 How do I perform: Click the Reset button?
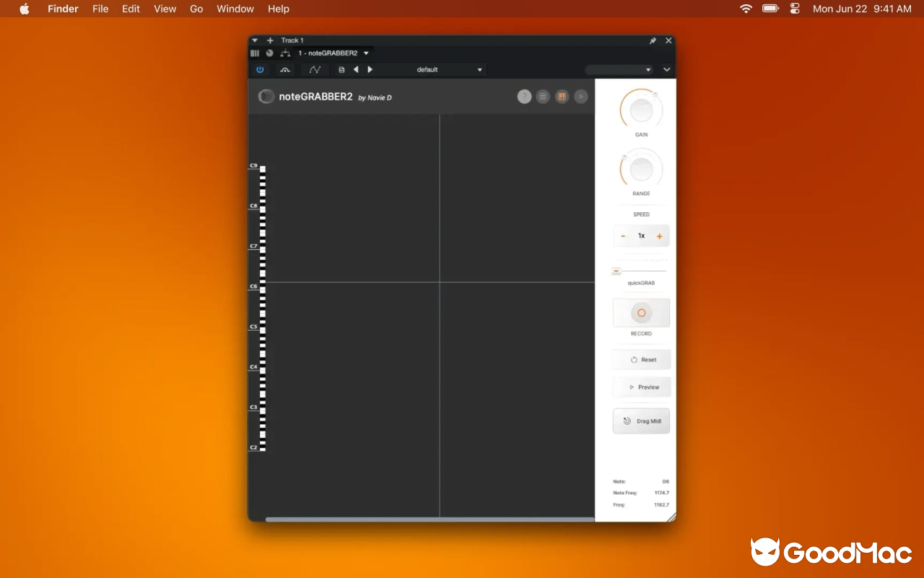[642, 359]
